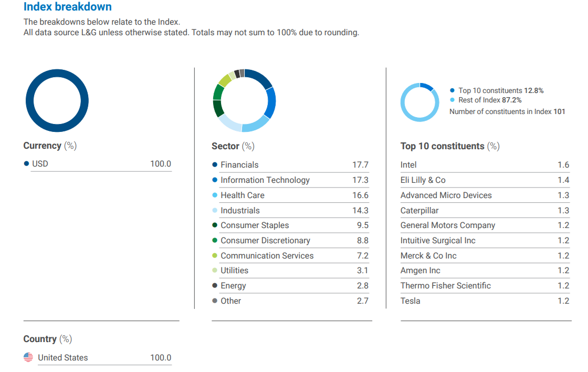Click the Thermo Fisher Scientific entry
The image size is (588, 372).
click(x=445, y=285)
